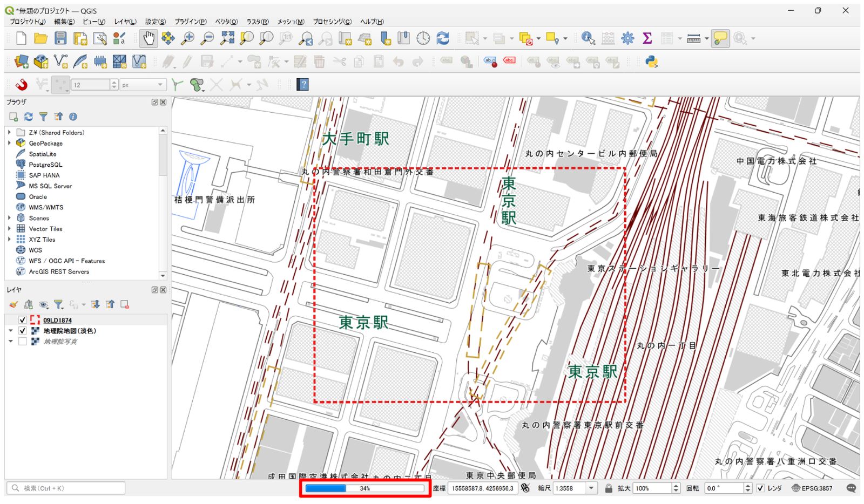
Task: Open the プロジェクト menu
Action: [28, 22]
